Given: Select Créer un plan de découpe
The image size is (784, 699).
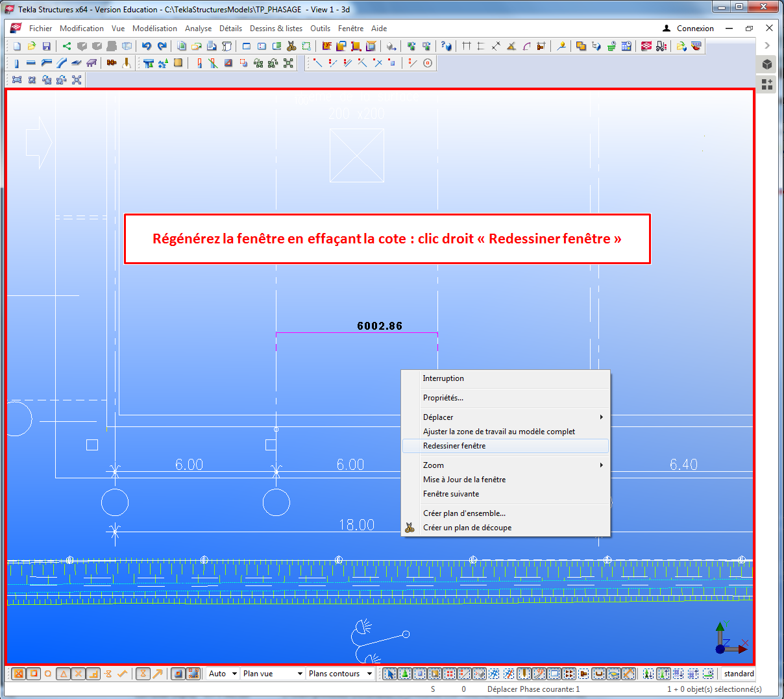Looking at the screenshot, I should (506, 528).
